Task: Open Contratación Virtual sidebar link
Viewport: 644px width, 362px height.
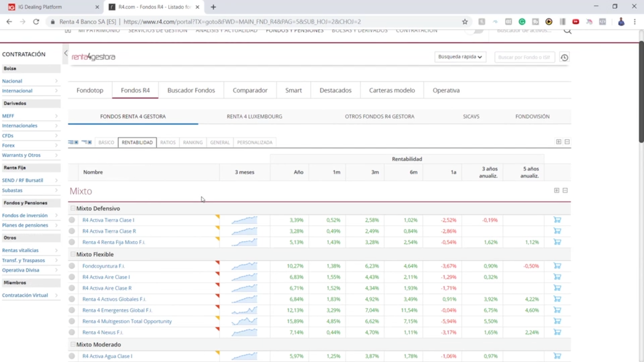Action: [25, 295]
